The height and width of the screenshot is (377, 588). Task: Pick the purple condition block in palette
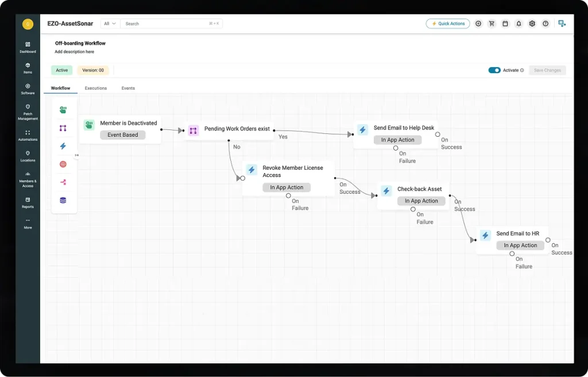(x=63, y=128)
